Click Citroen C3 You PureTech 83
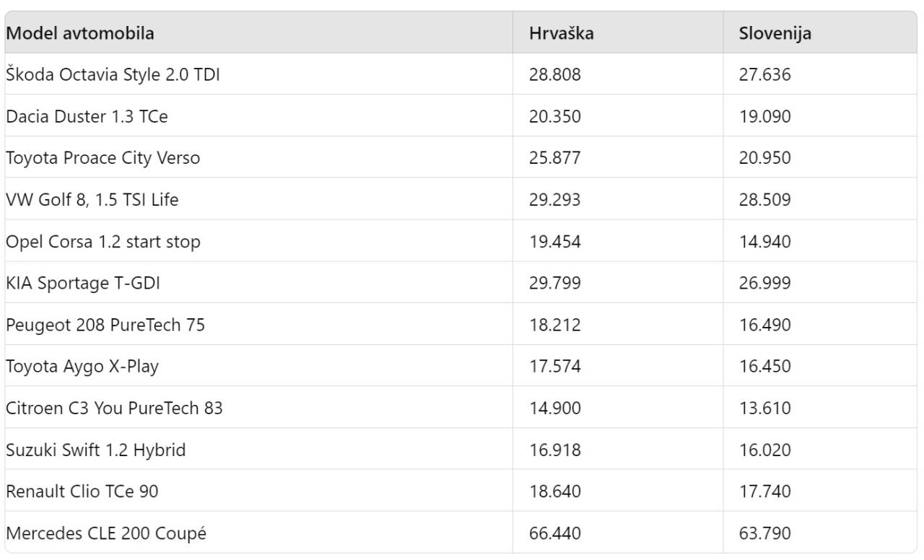This screenshot has width=924, height=560. pyautogui.click(x=114, y=408)
